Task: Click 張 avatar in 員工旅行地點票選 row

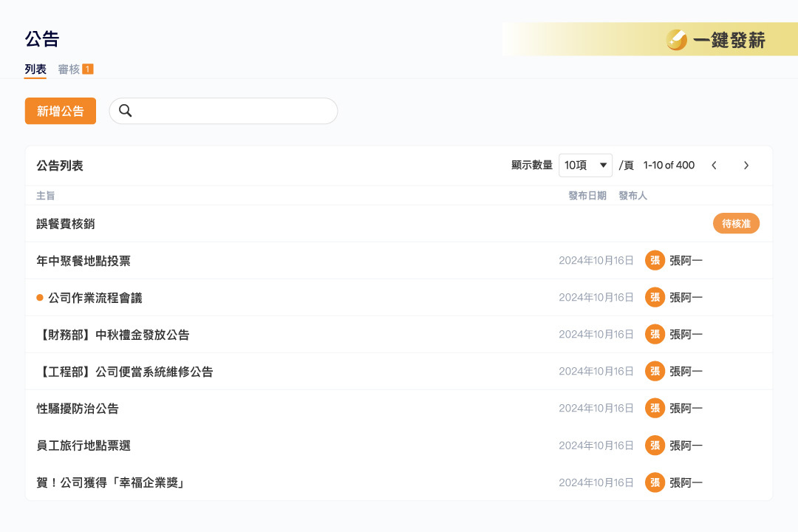Action: click(655, 446)
